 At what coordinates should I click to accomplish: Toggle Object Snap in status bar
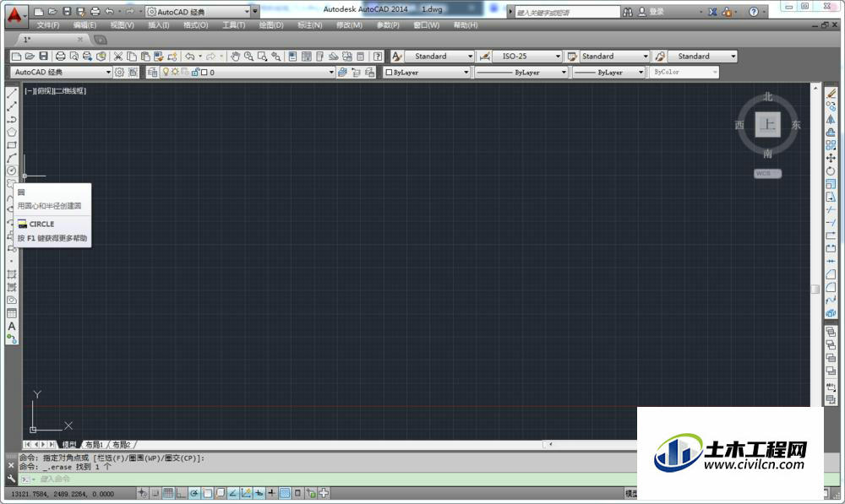coord(207,493)
